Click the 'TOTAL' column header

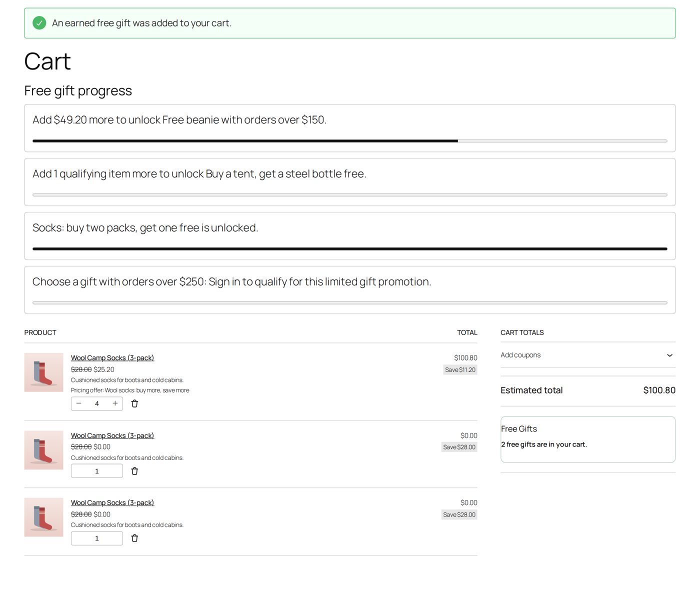pos(467,332)
